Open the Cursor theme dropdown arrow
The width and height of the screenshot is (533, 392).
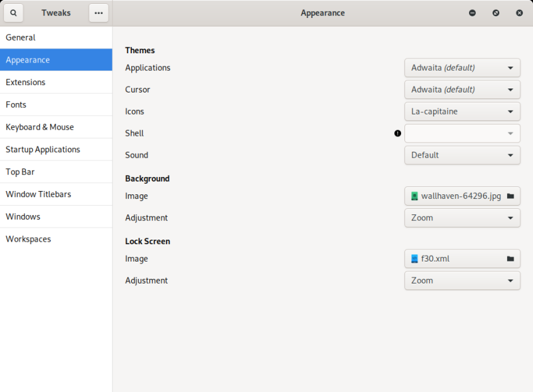click(511, 89)
